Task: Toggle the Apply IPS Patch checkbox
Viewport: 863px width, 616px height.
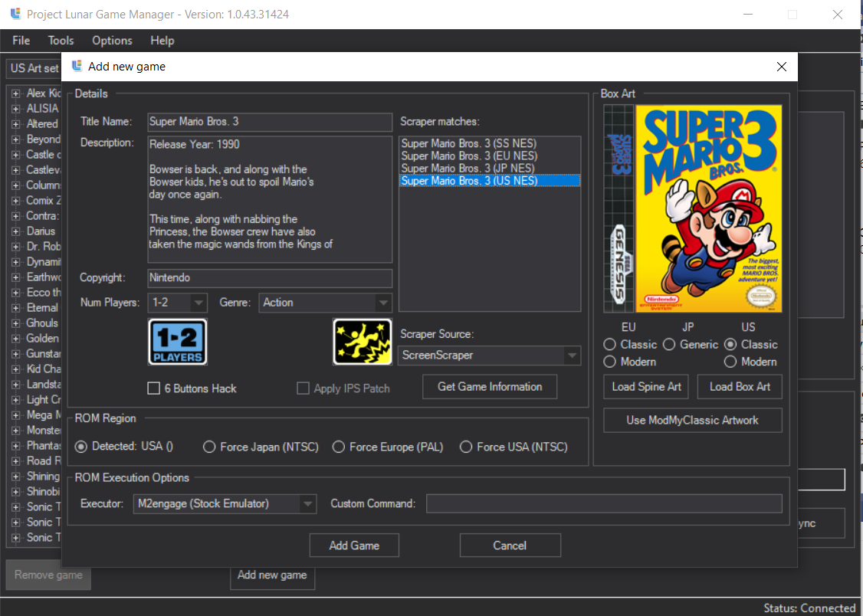Action: [x=303, y=388]
